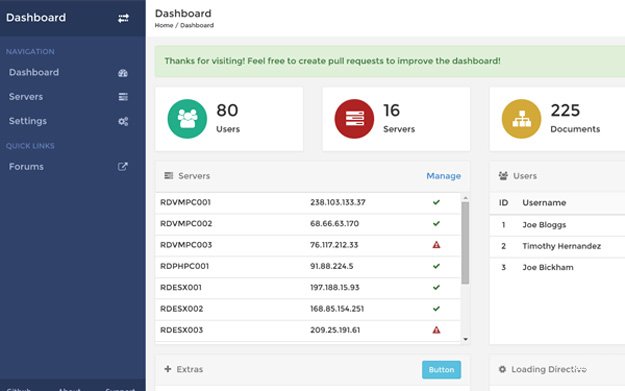Click the Username column header

pos(544,202)
